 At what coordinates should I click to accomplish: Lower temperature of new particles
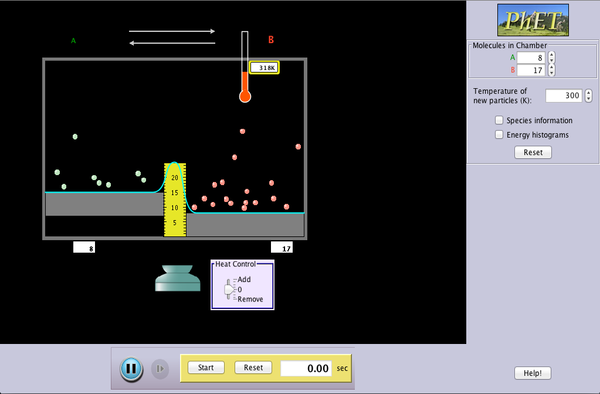point(589,98)
